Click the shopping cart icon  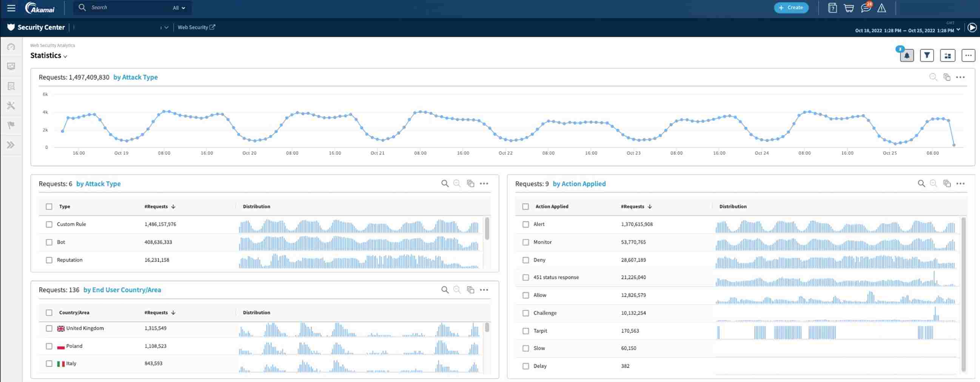pyautogui.click(x=849, y=8)
